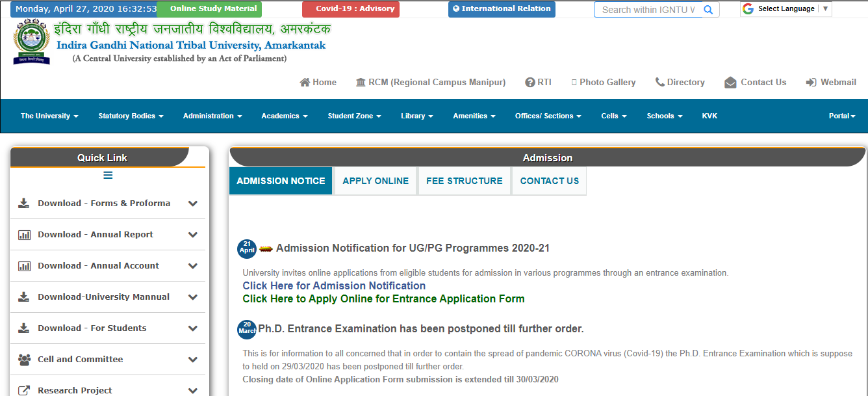Click the Contact Us envelope icon
This screenshot has height=396, width=868.
coord(730,83)
